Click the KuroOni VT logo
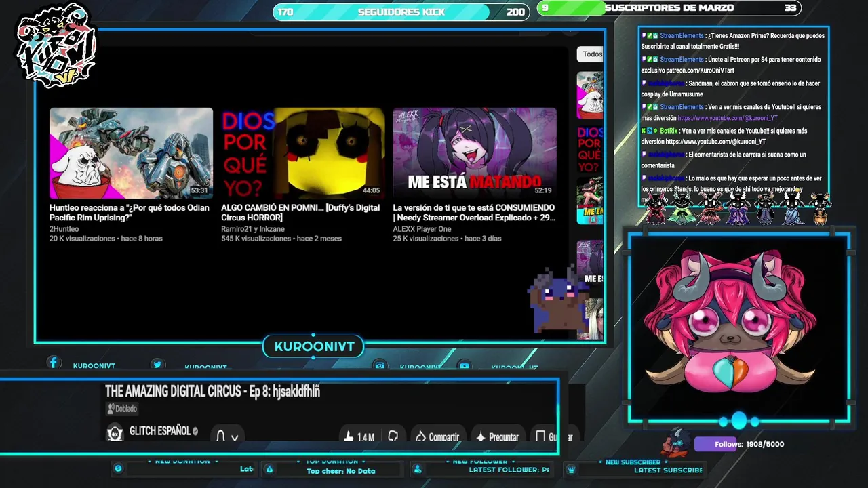This screenshot has width=868, height=488. pyautogui.click(x=57, y=45)
